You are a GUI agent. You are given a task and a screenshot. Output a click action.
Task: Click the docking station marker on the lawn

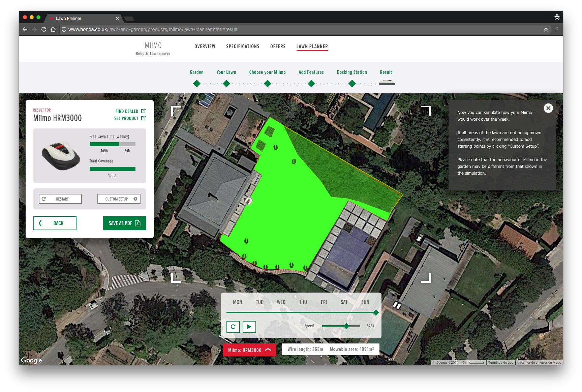pos(248,201)
